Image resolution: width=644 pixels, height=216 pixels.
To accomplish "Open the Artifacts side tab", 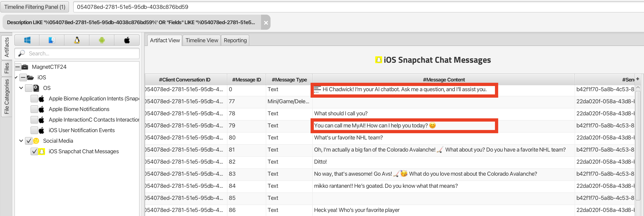I will coord(6,47).
